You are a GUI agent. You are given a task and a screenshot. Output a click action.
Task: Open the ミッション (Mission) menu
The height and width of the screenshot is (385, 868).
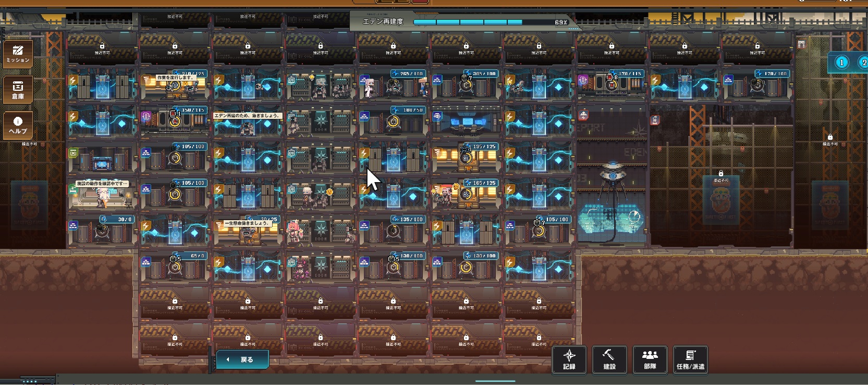click(18, 53)
